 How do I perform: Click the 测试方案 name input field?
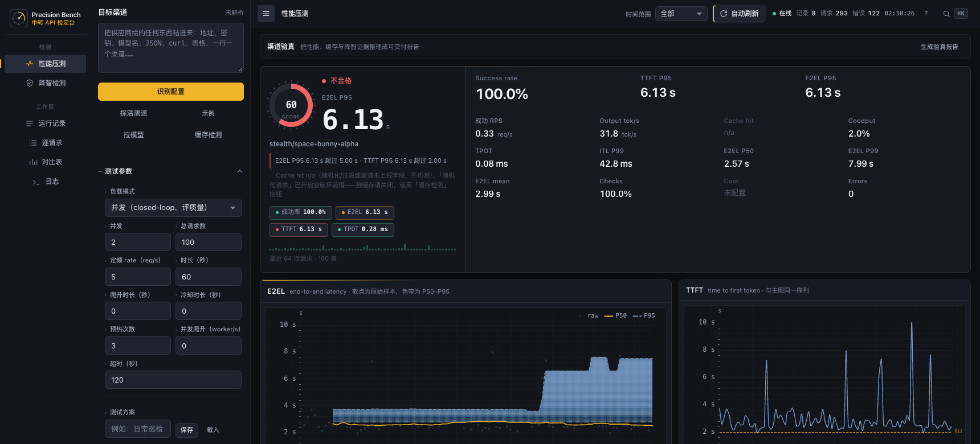[x=138, y=429]
